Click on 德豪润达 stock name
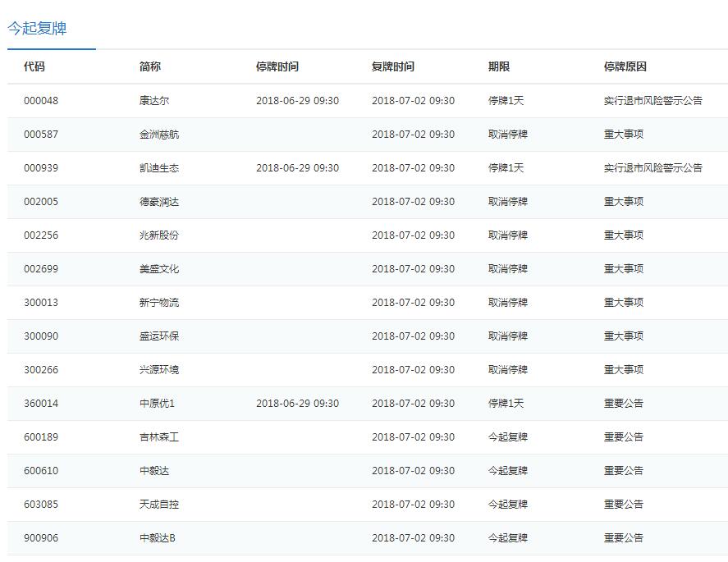Image resolution: width=728 pixels, height=562 pixels. (x=159, y=202)
